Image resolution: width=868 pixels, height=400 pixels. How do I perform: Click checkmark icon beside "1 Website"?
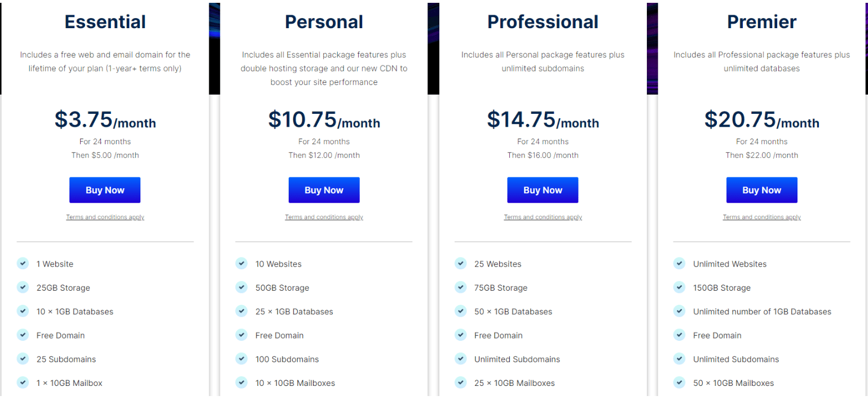[23, 264]
